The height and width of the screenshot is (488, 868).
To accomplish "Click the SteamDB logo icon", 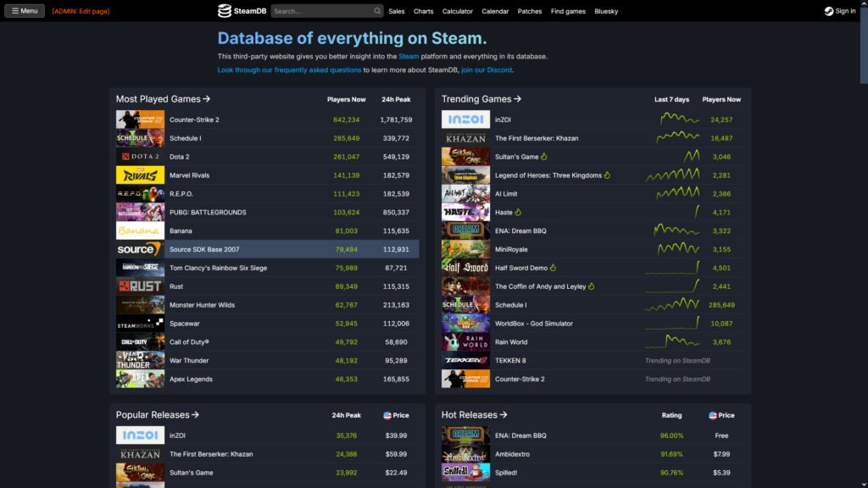I will pos(224,11).
